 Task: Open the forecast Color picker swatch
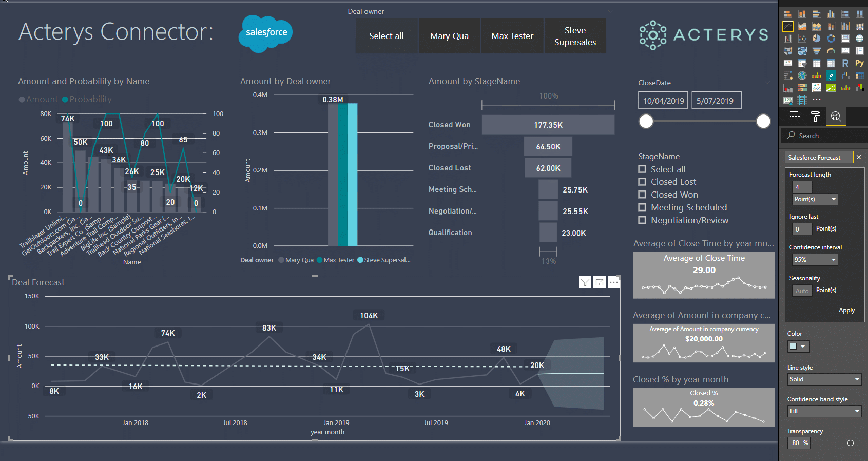[799, 347]
